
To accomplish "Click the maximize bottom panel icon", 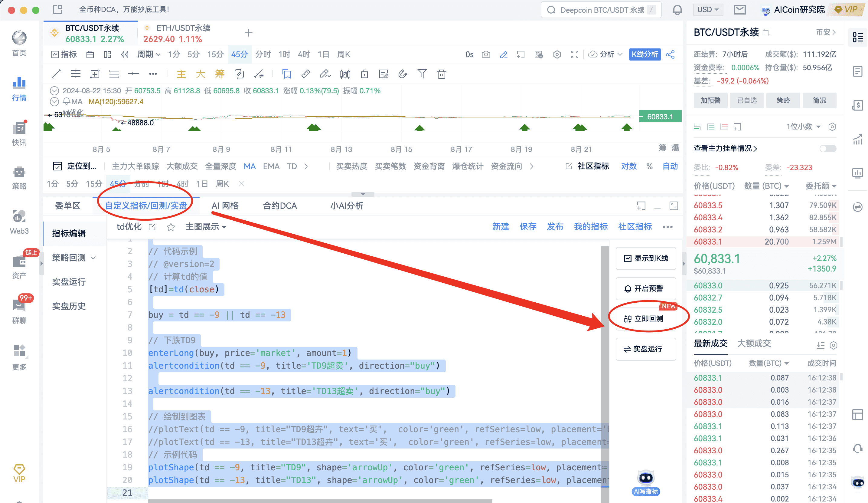I will (x=674, y=206).
